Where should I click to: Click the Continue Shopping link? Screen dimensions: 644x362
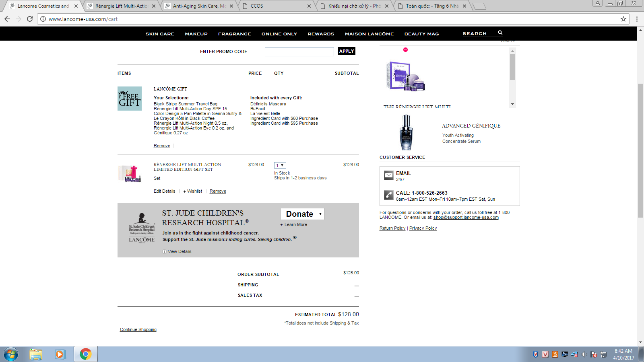pos(138,330)
